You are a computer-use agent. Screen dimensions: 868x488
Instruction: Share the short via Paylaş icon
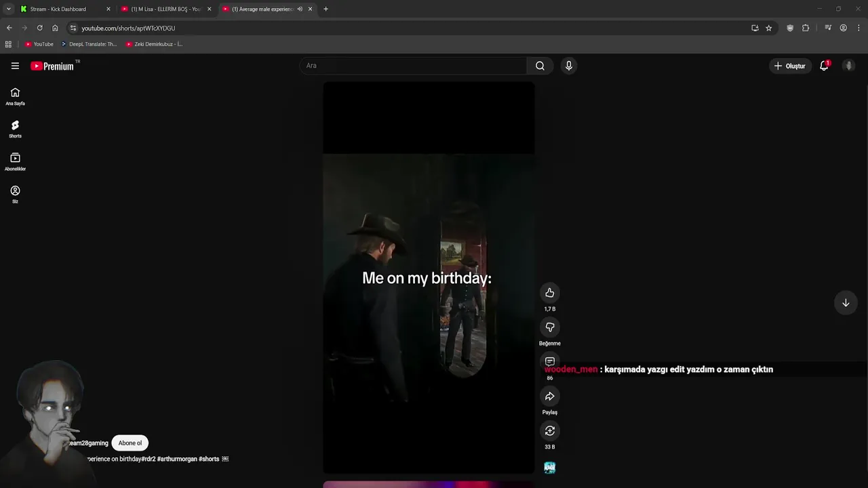(x=550, y=396)
